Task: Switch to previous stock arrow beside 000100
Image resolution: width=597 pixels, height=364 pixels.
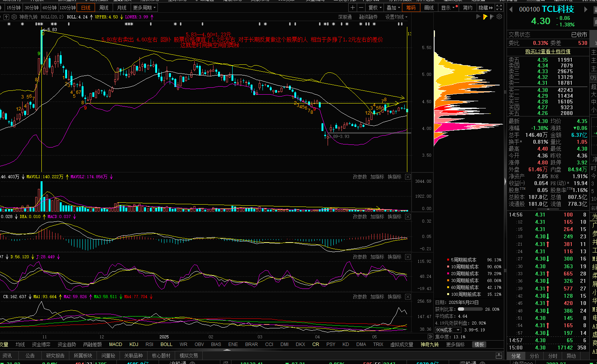Action: (x=511, y=9)
